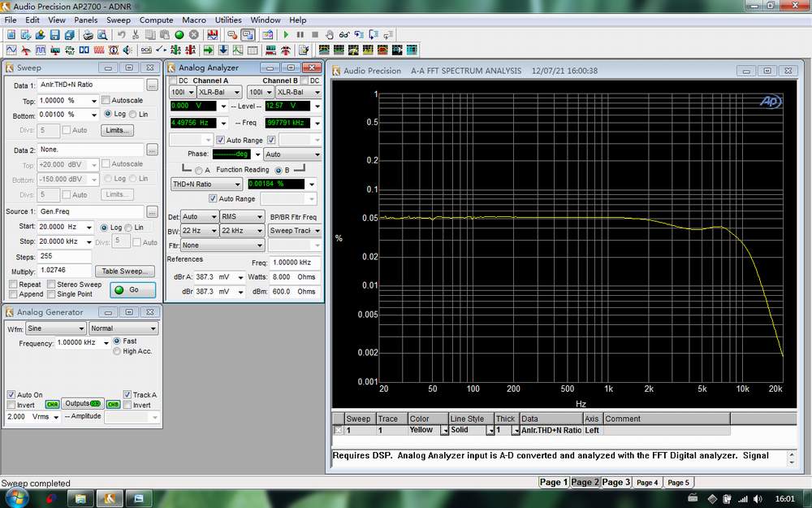Open the Compute menu
The width and height of the screenshot is (812, 508).
click(x=157, y=20)
